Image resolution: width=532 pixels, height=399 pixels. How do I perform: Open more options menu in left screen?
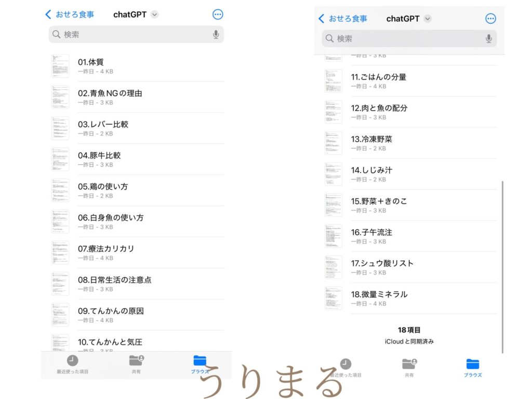tap(218, 15)
